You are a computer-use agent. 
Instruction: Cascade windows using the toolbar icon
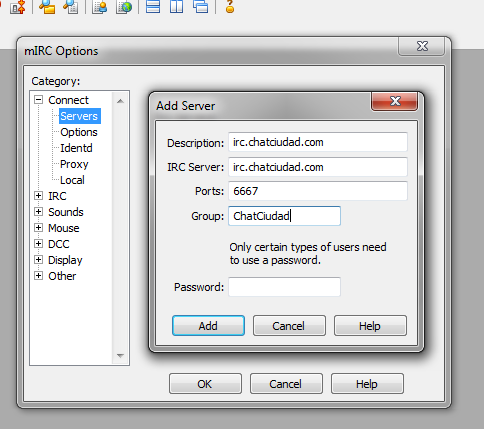tap(200, 6)
